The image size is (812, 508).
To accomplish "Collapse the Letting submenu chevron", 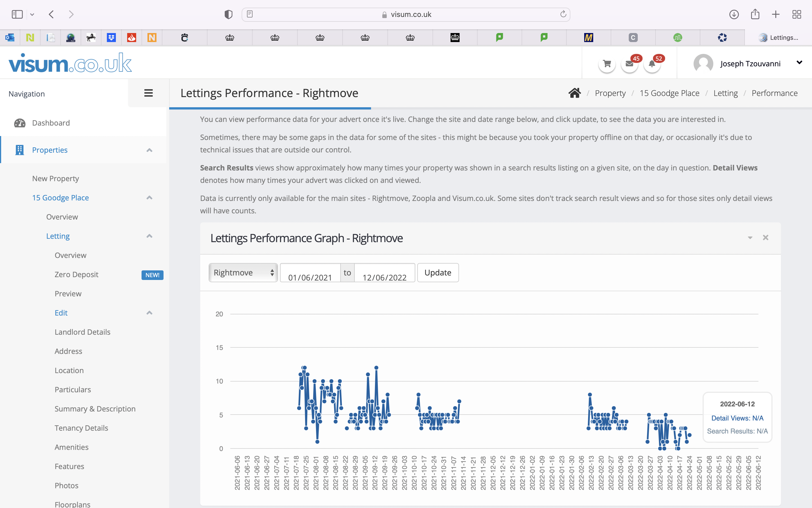I will [149, 236].
